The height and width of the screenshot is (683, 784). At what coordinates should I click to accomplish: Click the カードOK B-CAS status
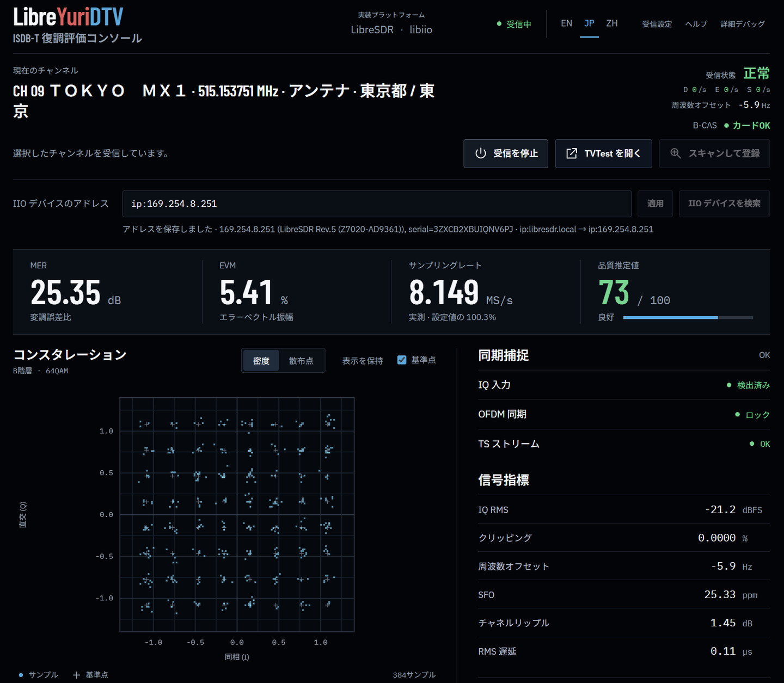(747, 126)
